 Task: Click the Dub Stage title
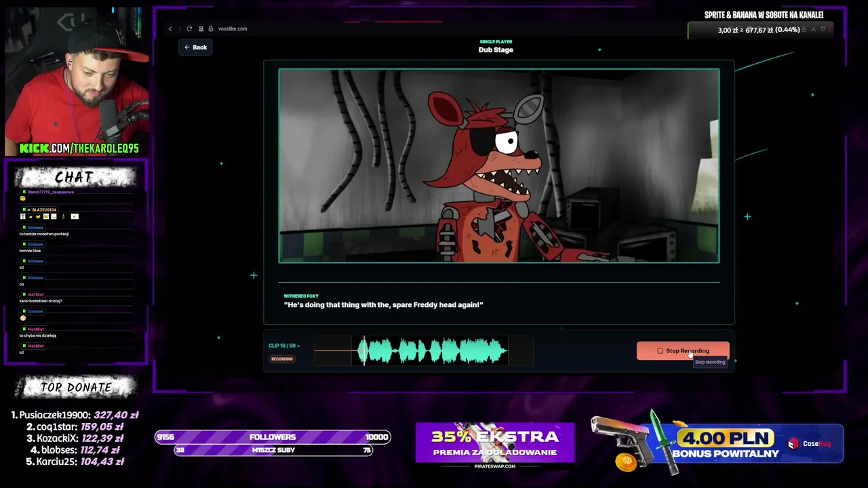pyautogui.click(x=496, y=50)
